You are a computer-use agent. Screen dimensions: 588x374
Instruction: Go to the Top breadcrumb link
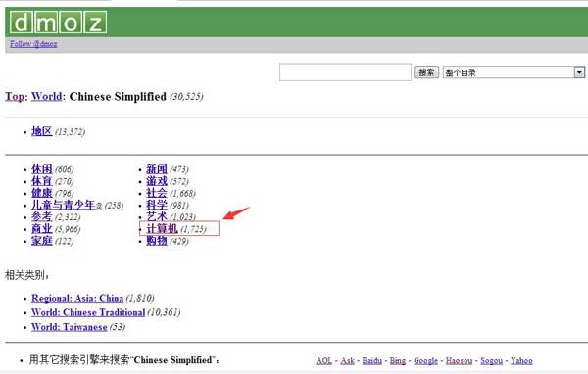[15, 96]
